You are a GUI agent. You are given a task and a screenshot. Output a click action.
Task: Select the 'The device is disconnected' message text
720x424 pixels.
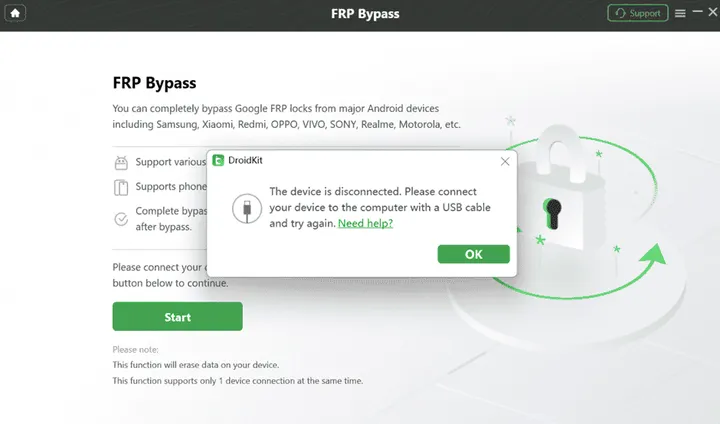point(380,207)
